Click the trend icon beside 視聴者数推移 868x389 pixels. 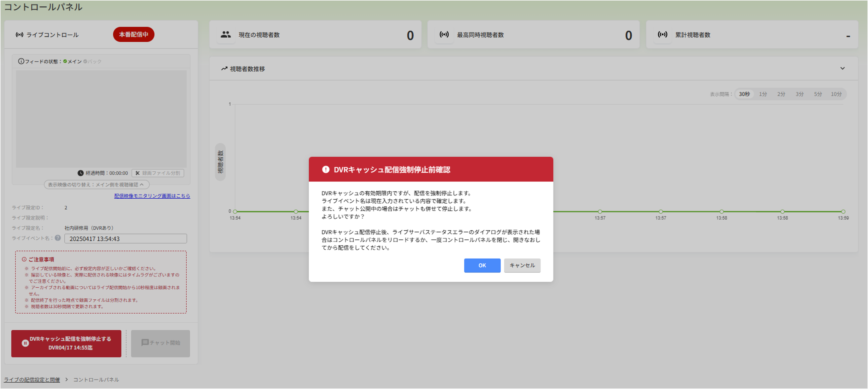224,69
